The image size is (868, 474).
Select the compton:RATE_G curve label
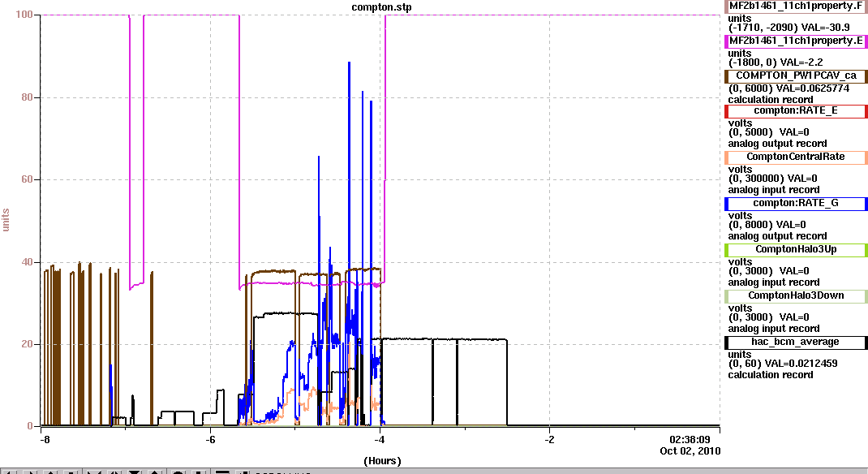pyautogui.click(x=796, y=203)
